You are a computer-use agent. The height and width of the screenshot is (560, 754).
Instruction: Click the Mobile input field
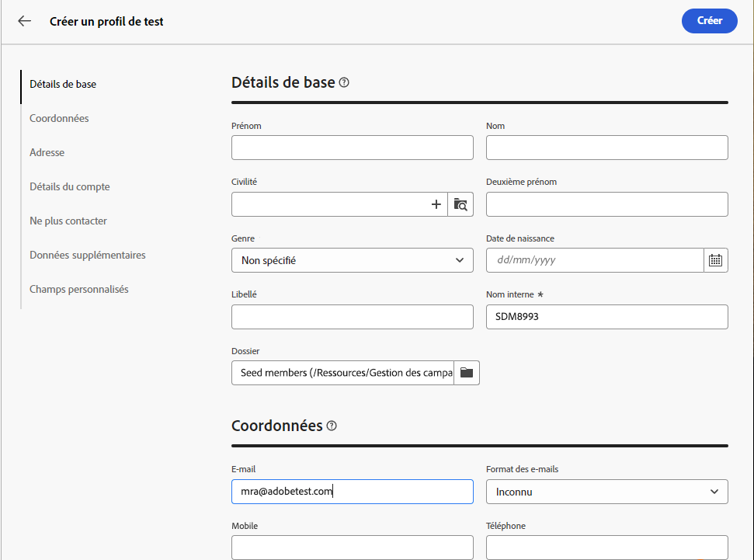352,547
